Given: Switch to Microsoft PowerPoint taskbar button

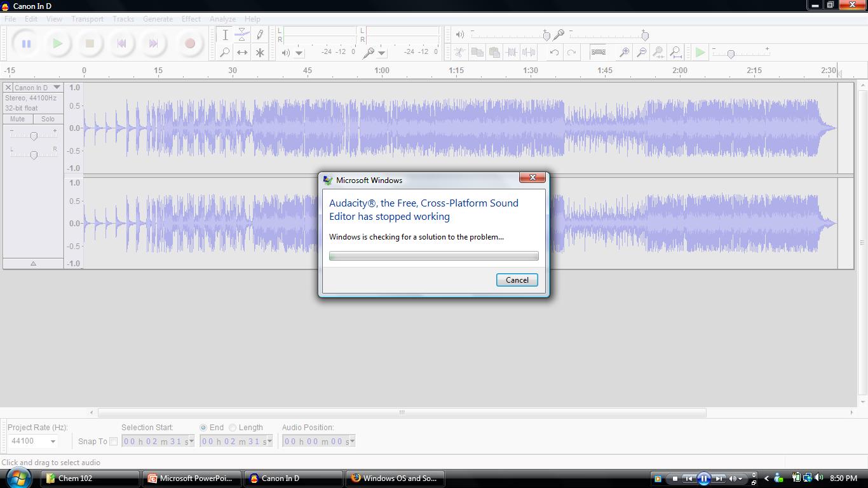Looking at the screenshot, I should point(192,478).
